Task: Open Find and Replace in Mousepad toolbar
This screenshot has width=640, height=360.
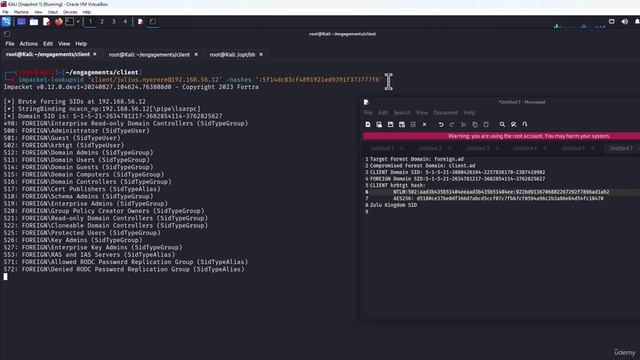Action: (x=513, y=124)
